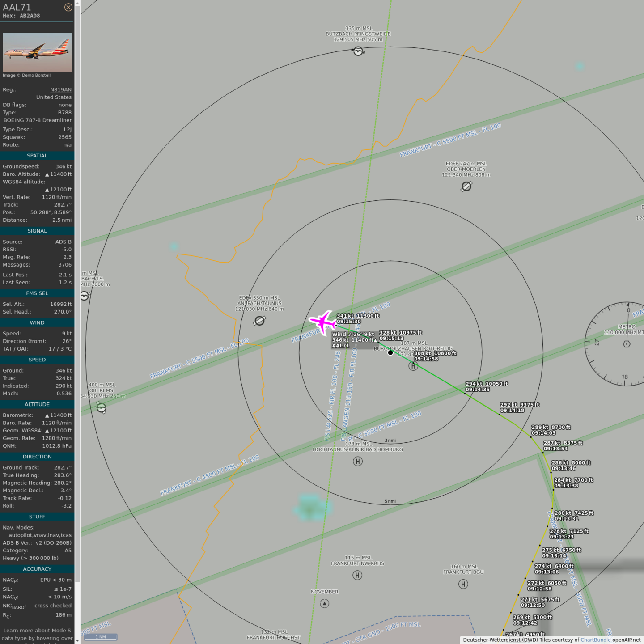Click the sidebar scrollbar up arrow
644x644 pixels.
[77, 3]
